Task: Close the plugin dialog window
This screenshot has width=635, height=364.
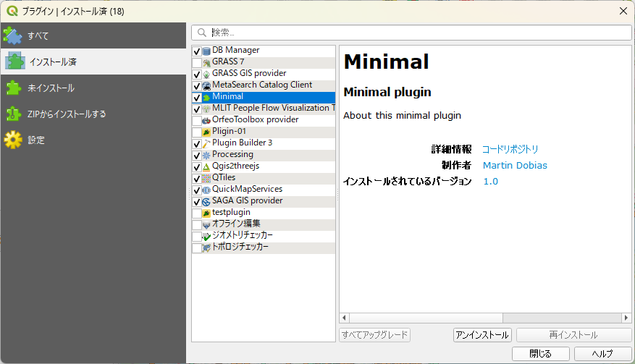Action: (623, 11)
